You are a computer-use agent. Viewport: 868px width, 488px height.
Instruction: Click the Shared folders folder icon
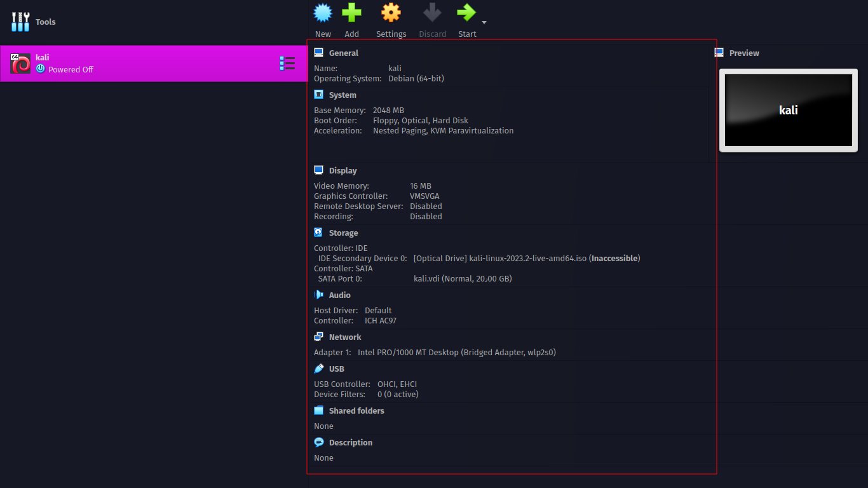(x=319, y=410)
